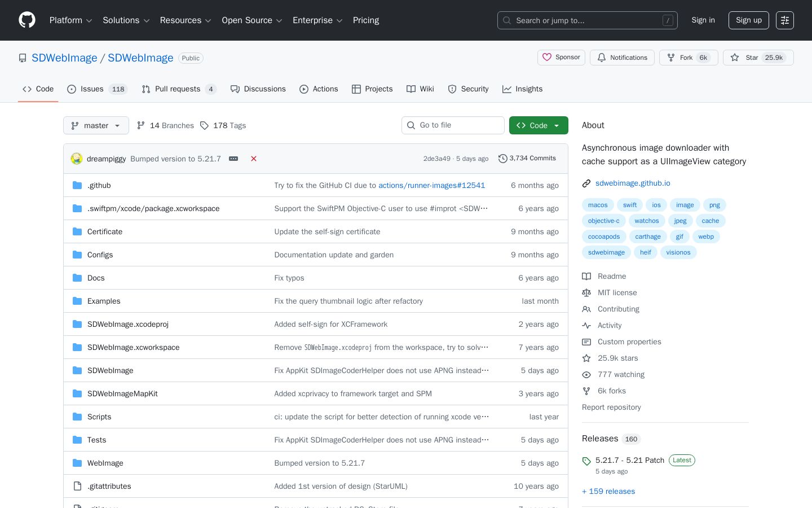This screenshot has width=812, height=508.
Task: Click the actions/runner-images#12541 link
Action: [431, 185]
